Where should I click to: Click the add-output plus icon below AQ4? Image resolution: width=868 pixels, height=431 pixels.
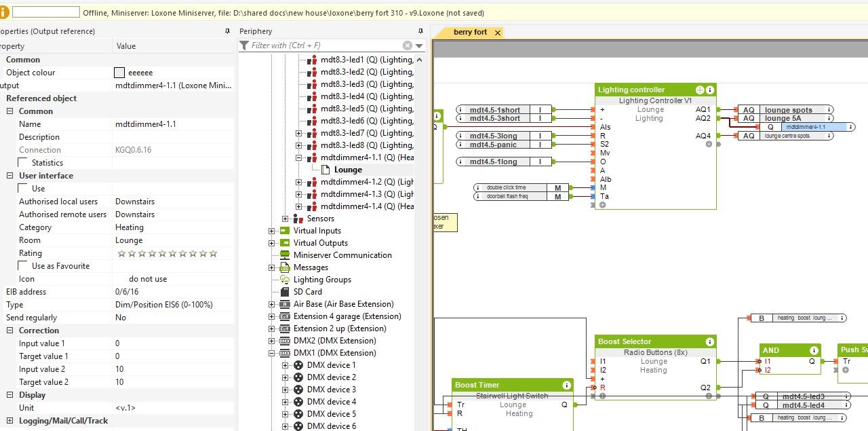(709, 144)
